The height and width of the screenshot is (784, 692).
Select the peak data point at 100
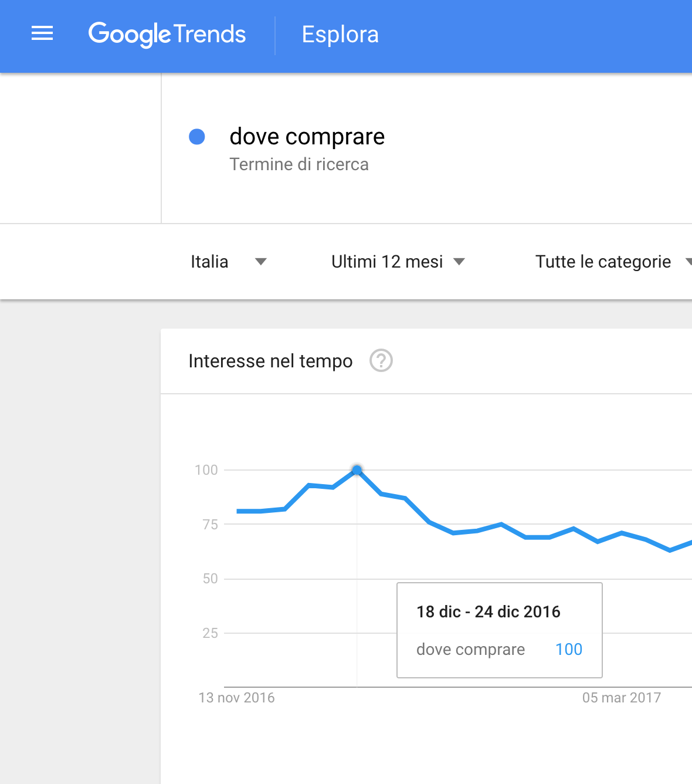(357, 470)
